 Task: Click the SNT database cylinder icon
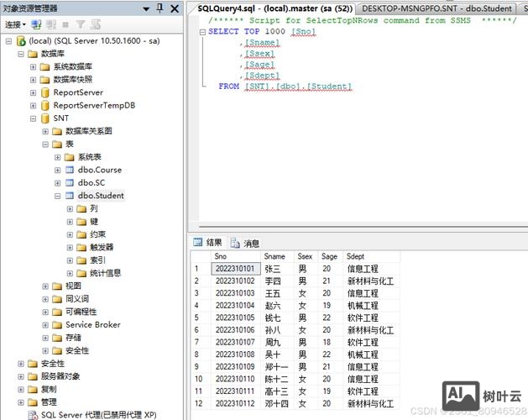coord(44,118)
